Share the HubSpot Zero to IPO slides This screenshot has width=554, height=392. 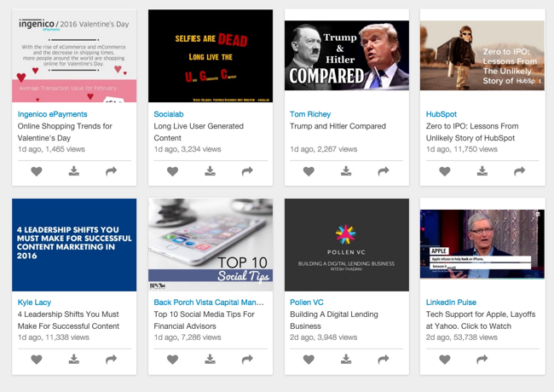[519, 171]
